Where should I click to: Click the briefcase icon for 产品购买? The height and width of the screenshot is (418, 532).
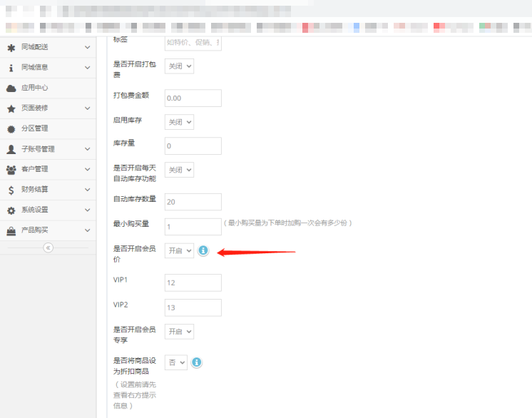[11, 231]
